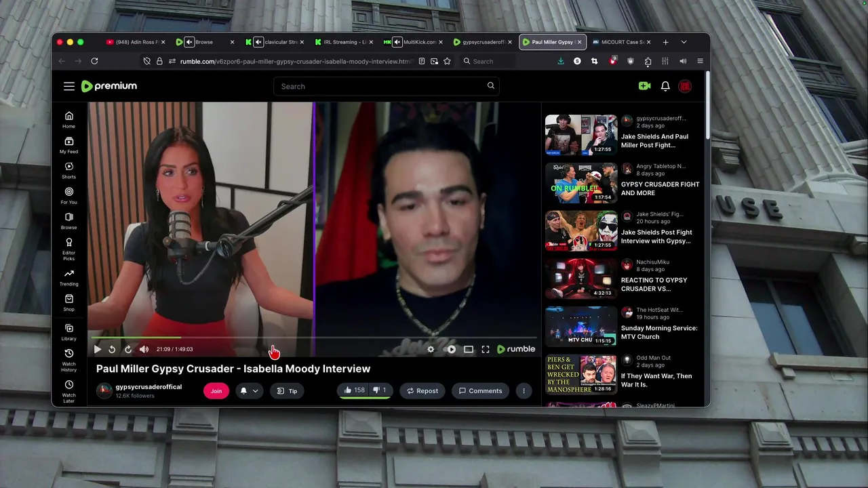This screenshot has width=868, height=488.
Task: Open video player settings gear
Action: (x=431, y=349)
